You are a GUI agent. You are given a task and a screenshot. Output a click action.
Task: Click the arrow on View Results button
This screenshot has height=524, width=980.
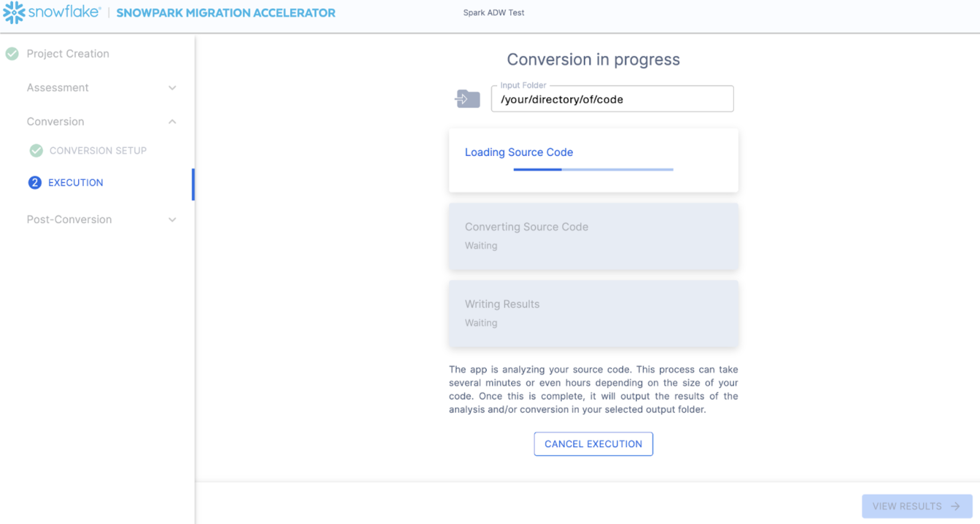[955, 506]
